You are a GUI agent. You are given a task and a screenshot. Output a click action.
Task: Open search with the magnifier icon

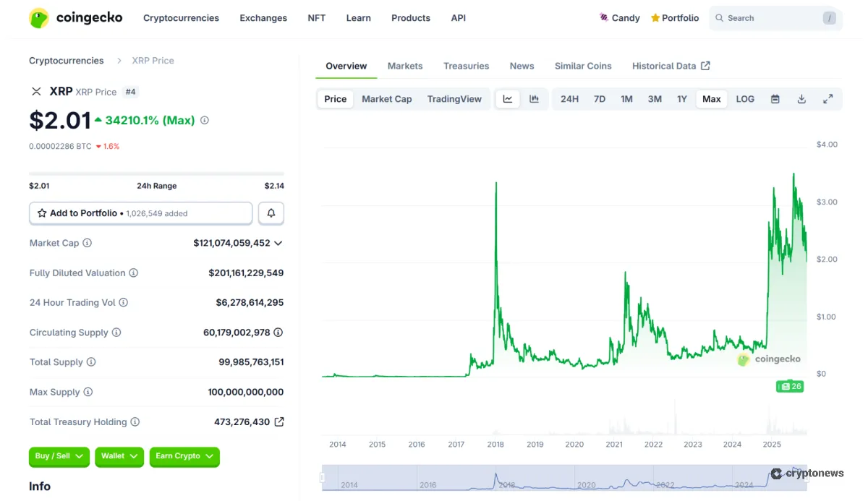(719, 18)
